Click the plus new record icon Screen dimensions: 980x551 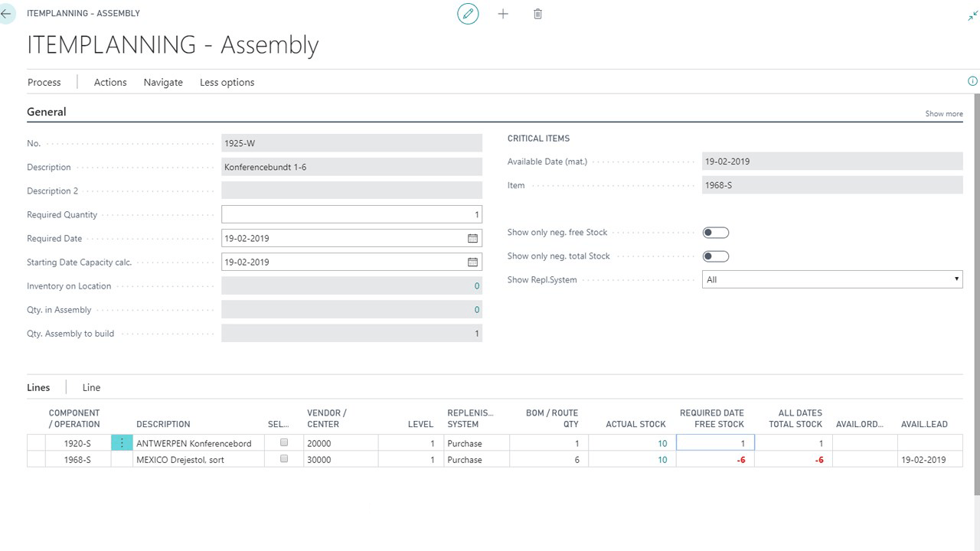[x=503, y=14]
